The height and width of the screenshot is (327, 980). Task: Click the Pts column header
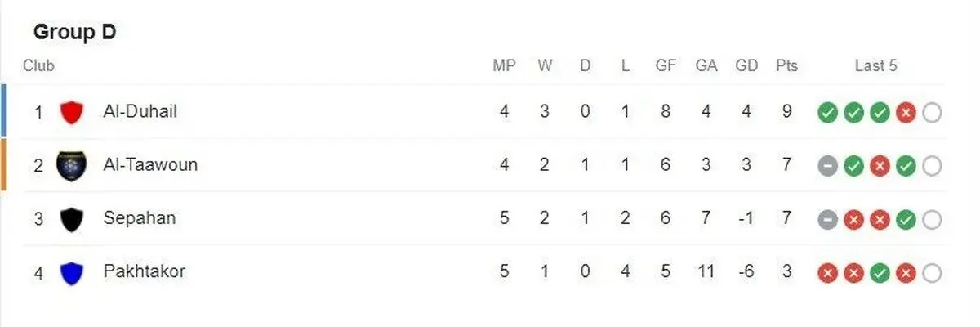786,66
